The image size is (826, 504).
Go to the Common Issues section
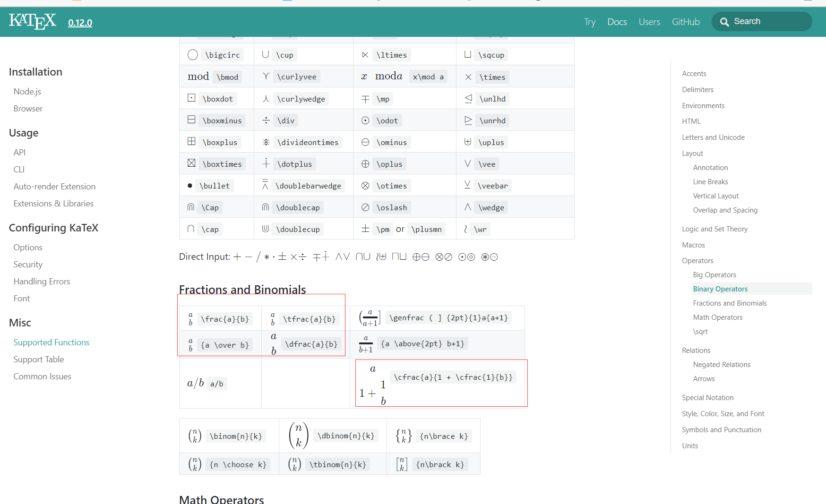[x=42, y=376]
